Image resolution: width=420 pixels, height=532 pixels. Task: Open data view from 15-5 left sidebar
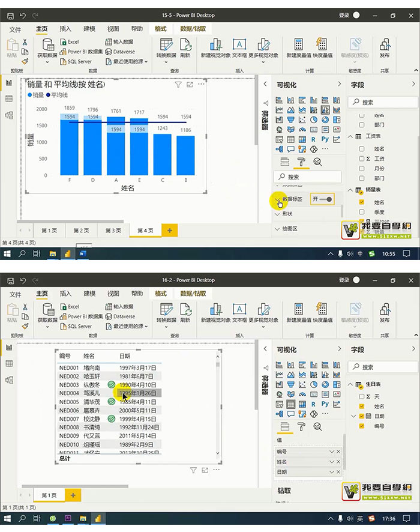pos(9,98)
